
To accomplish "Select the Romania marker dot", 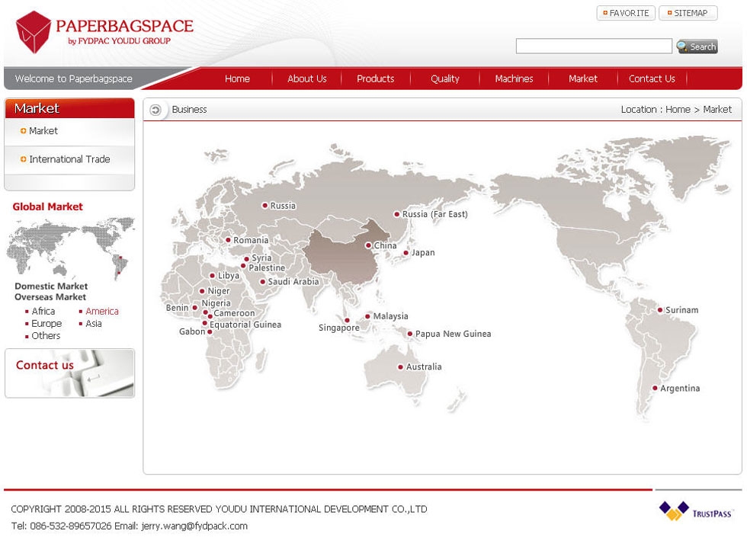I will pos(228,240).
